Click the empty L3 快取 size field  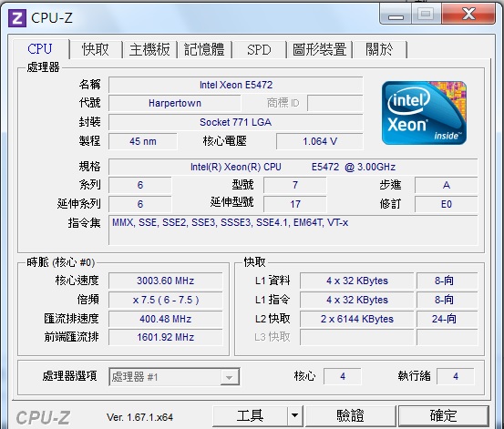(x=356, y=337)
